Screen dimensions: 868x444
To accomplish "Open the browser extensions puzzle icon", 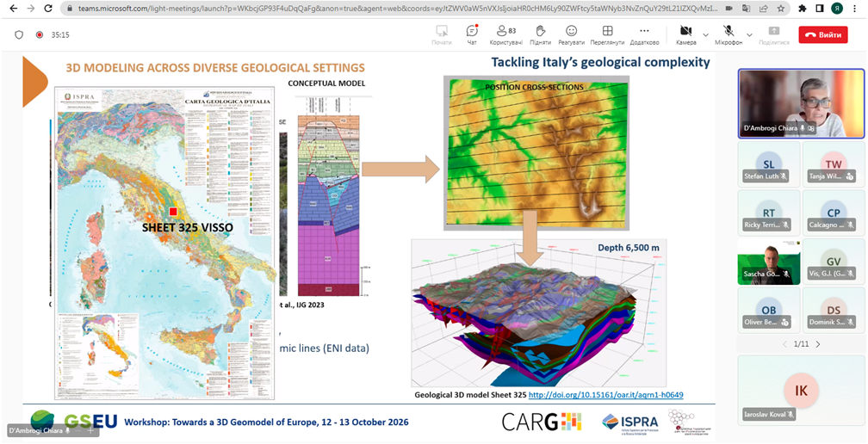I will pyautogui.click(x=803, y=9).
